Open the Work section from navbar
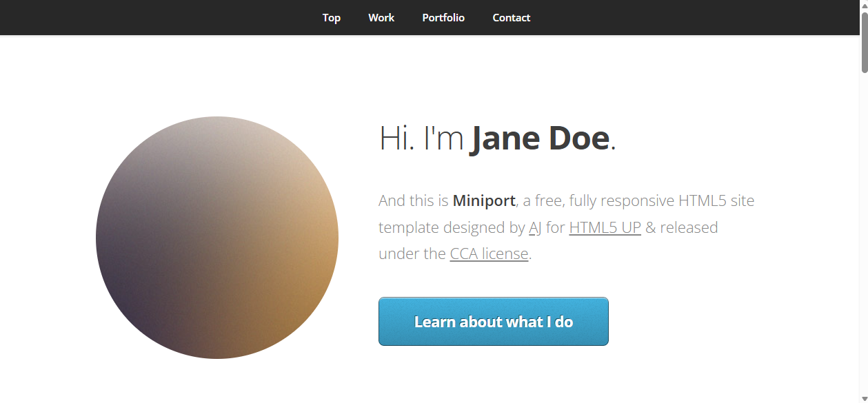Image resolution: width=868 pixels, height=403 pixels. point(381,18)
